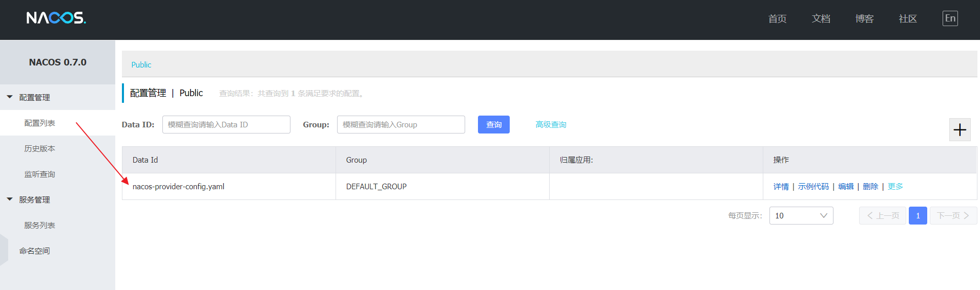Open 历史版本 in the sidebar
The image size is (980, 290).
coord(39,148)
